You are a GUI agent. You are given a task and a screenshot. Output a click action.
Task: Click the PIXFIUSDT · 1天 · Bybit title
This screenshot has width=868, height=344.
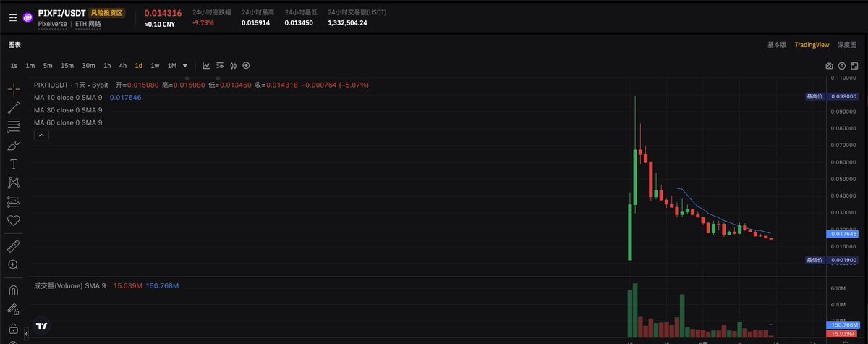coord(70,85)
